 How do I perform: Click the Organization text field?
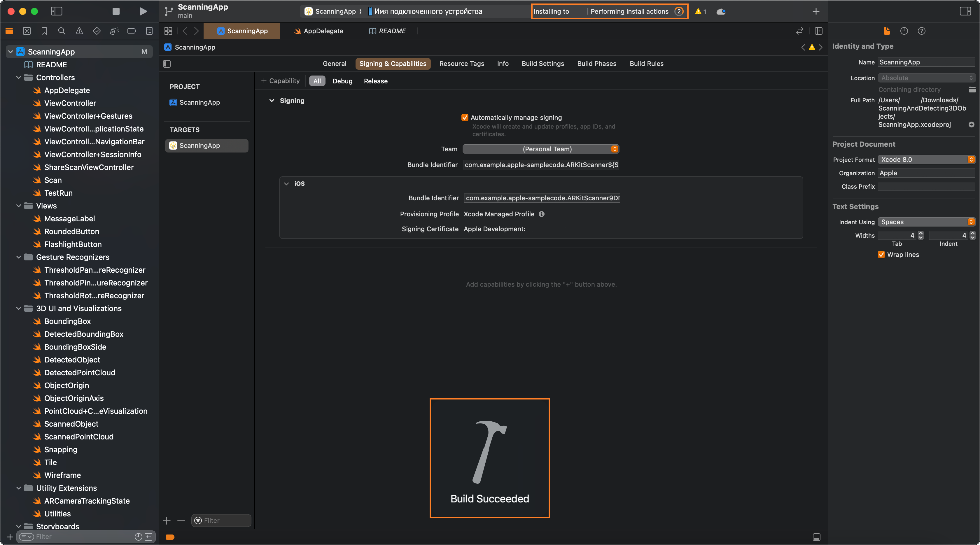coord(926,173)
